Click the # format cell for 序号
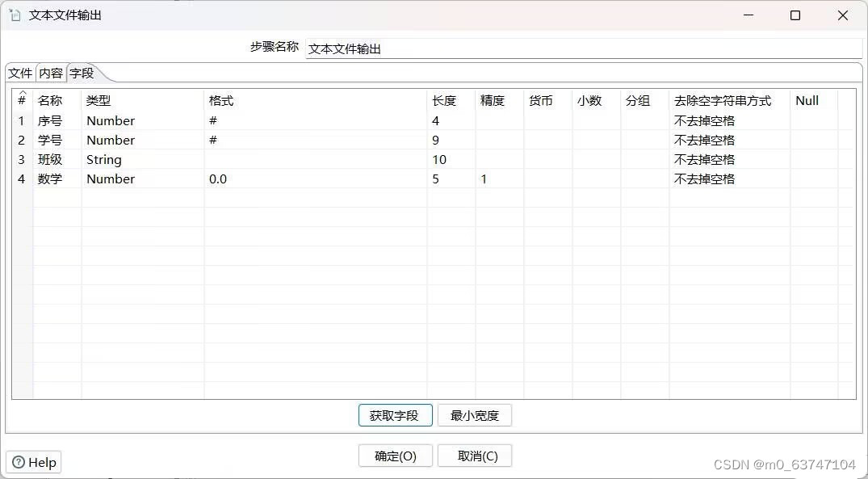868x479 pixels. pyautogui.click(x=315, y=120)
